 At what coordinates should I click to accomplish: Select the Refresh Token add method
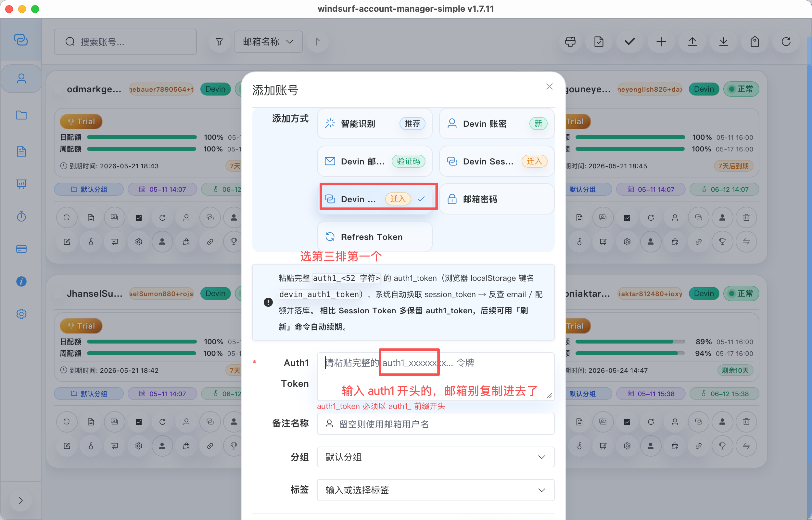[x=374, y=237]
